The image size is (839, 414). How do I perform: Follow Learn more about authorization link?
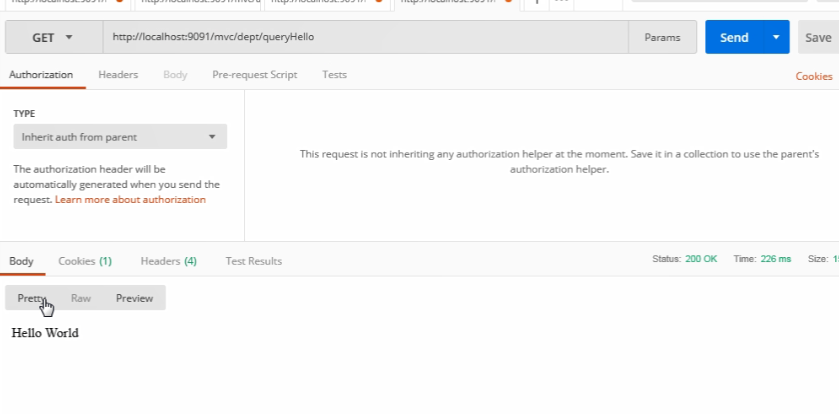pos(130,200)
